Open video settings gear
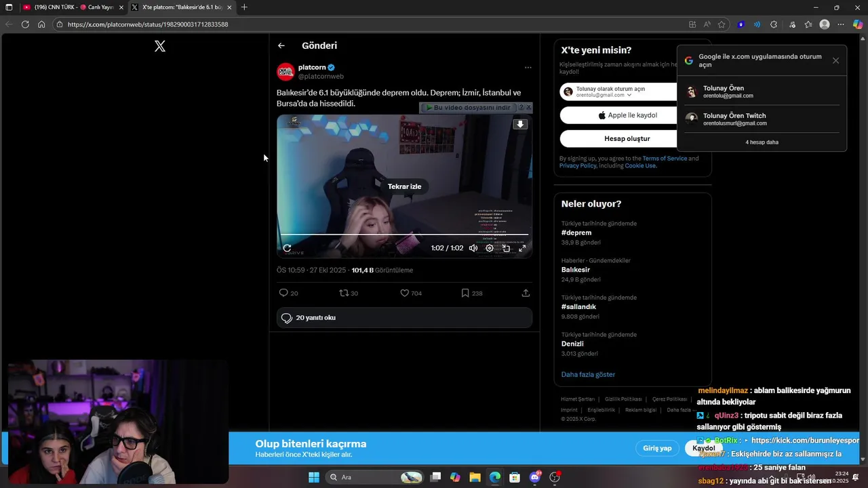Viewport: 868px width, 488px height. 490,248
